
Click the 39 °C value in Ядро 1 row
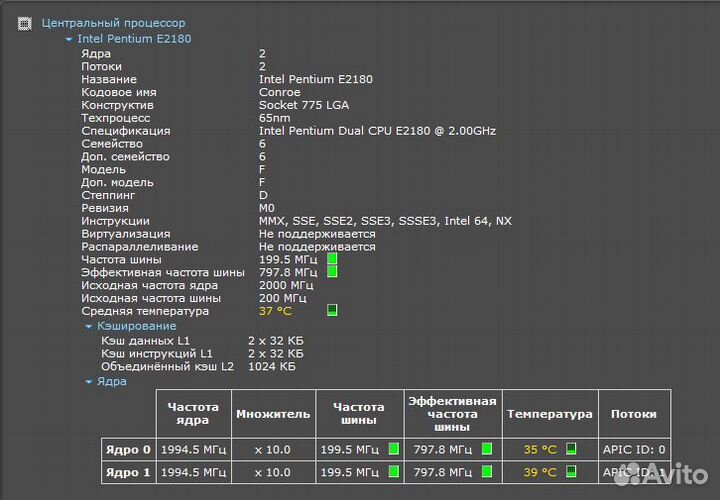[x=540, y=472]
